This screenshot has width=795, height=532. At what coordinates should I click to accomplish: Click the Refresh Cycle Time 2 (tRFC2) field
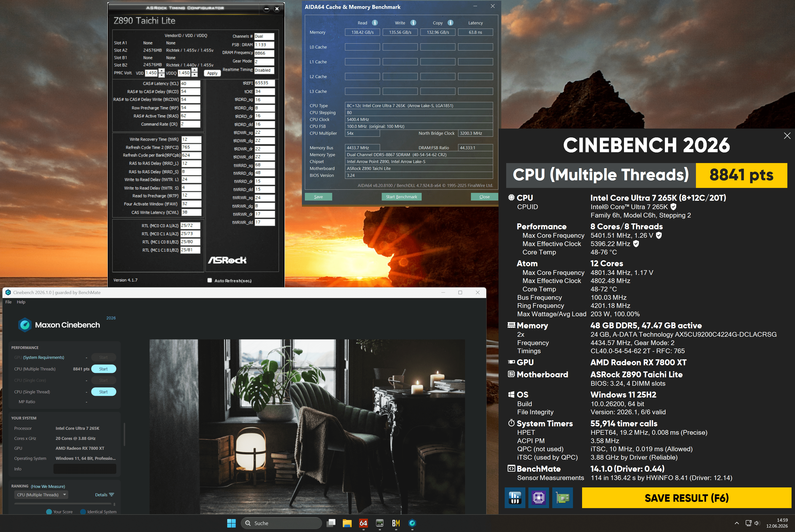tap(191, 147)
